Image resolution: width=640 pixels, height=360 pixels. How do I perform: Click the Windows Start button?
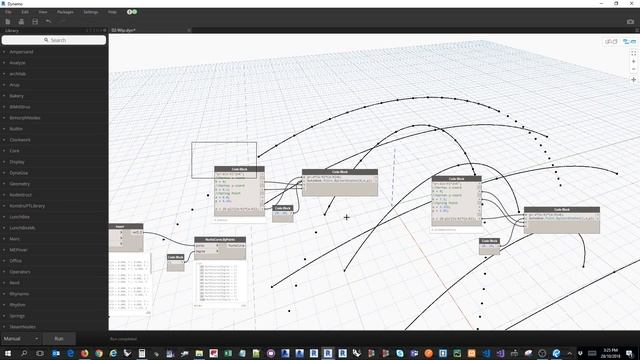pyautogui.click(x=8, y=353)
